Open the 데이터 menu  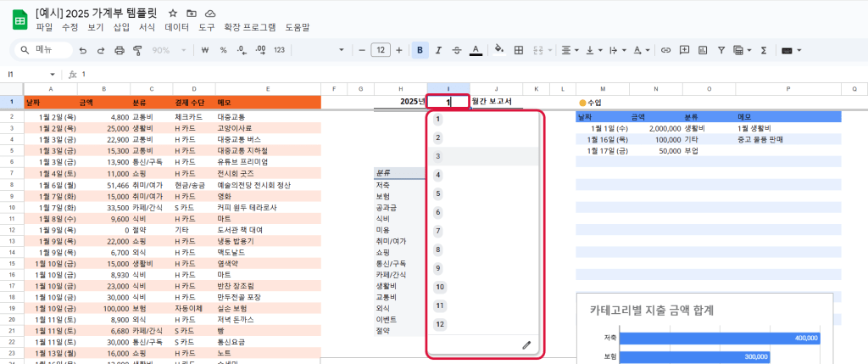click(x=176, y=27)
